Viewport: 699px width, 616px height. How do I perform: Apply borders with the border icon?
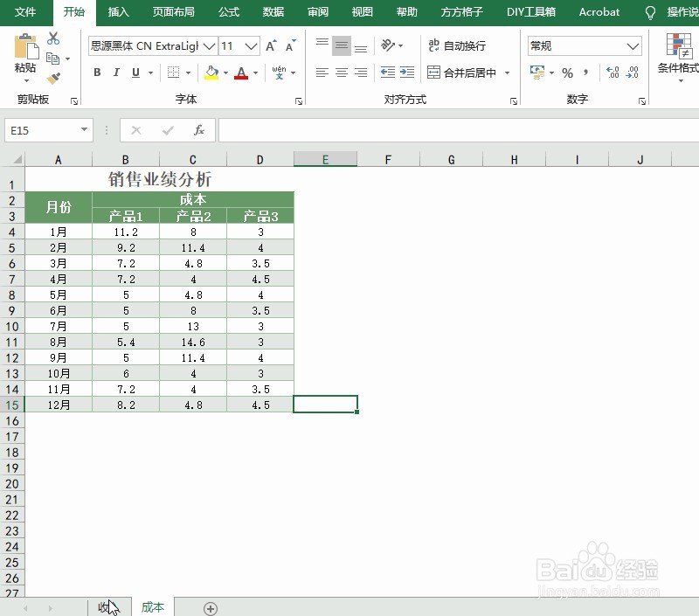coord(173,73)
